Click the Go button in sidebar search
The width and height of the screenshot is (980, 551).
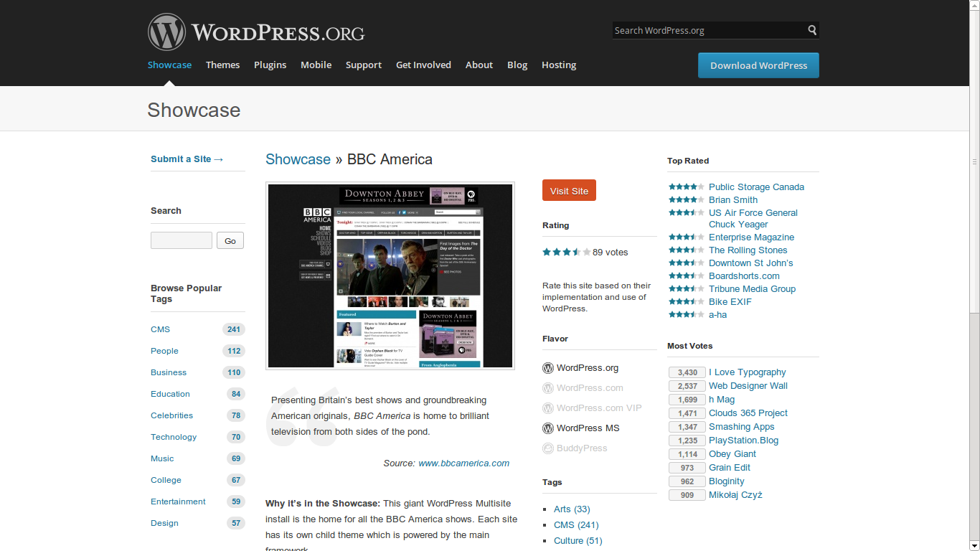pos(230,240)
